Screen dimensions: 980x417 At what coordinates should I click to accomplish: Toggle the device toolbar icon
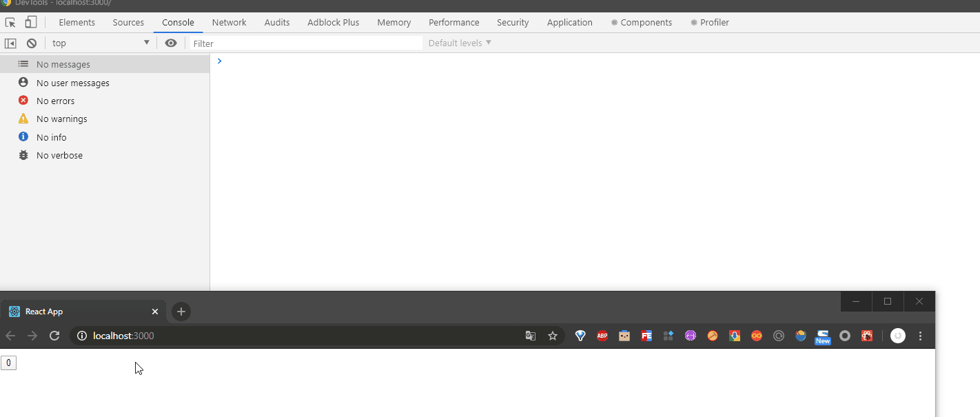[x=30, y=22]
